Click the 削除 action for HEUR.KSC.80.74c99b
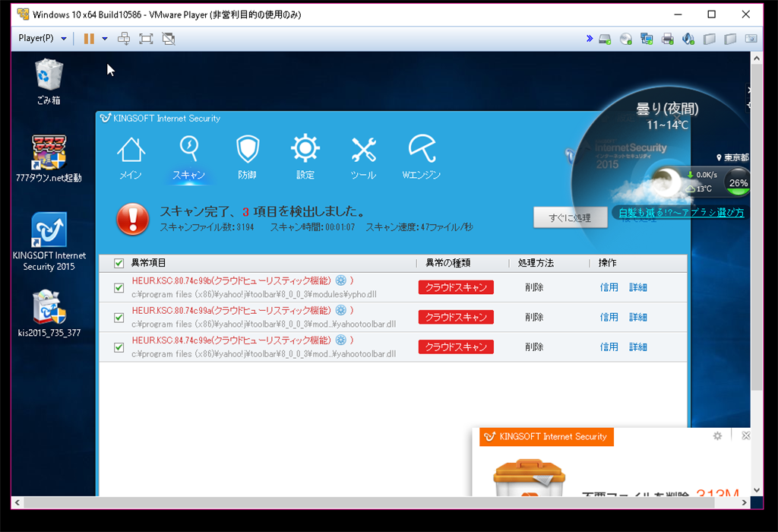This screenshot has width=778, height=532. point(534,287)
